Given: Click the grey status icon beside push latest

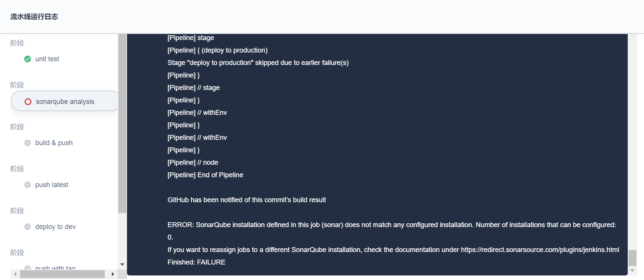Looking at the screenshot, I should (x=28, y=185).
